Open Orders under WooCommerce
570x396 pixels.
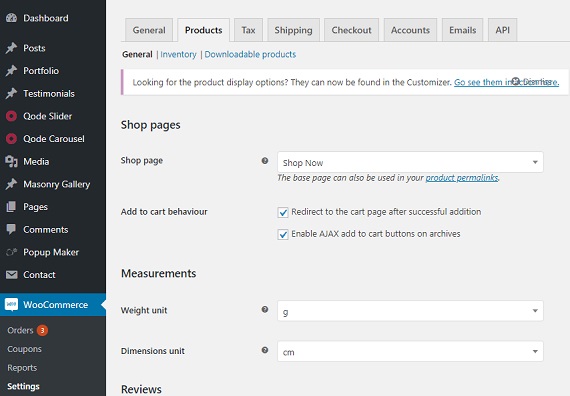click(20, 330)
